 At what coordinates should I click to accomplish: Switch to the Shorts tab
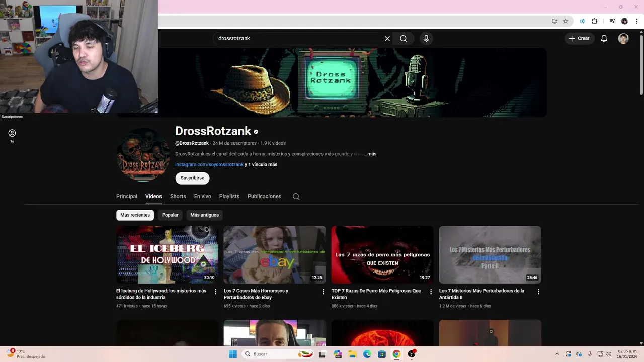(x=178, y=196)
